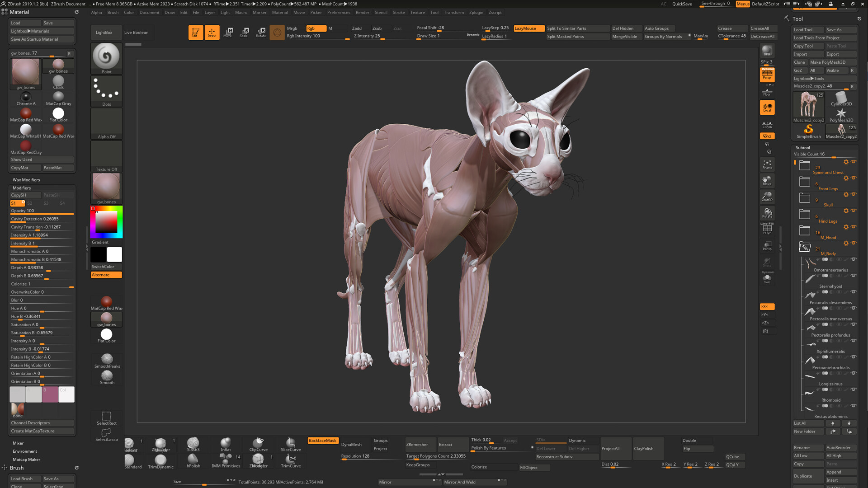Click the L.Sym local symmetry icon
The image size is (868, 488).
(x=767, y=124)
